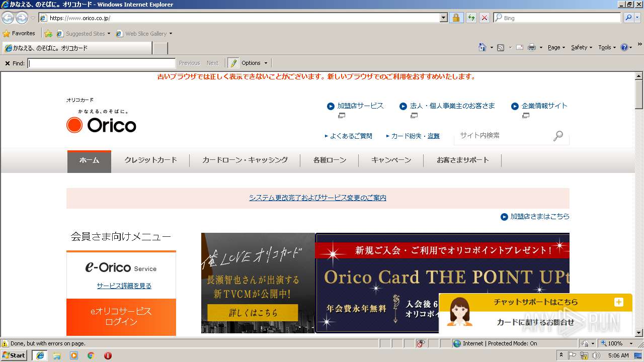644x362 pixels.
Task: Click the Refresh page icon
Action: click(x=471, y=18)
